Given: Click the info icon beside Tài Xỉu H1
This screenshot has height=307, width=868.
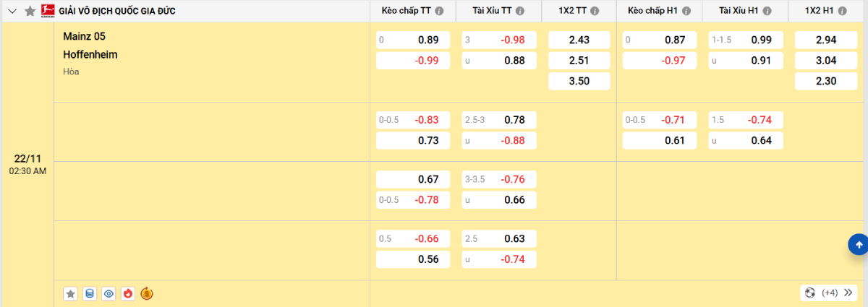Looking at the screenshot, I should (767, 12).
